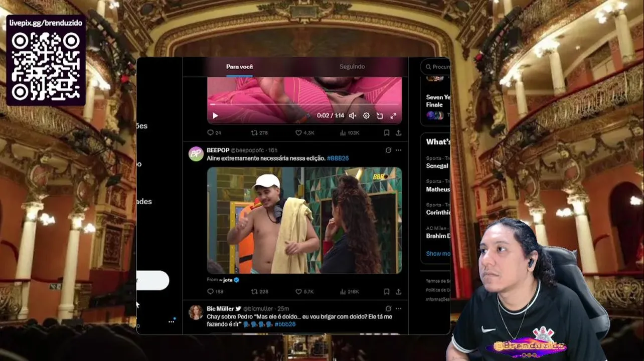Screen dimensions: 644x361
Task: Open more options on Bic Müller's post
Action: (398, 309)
